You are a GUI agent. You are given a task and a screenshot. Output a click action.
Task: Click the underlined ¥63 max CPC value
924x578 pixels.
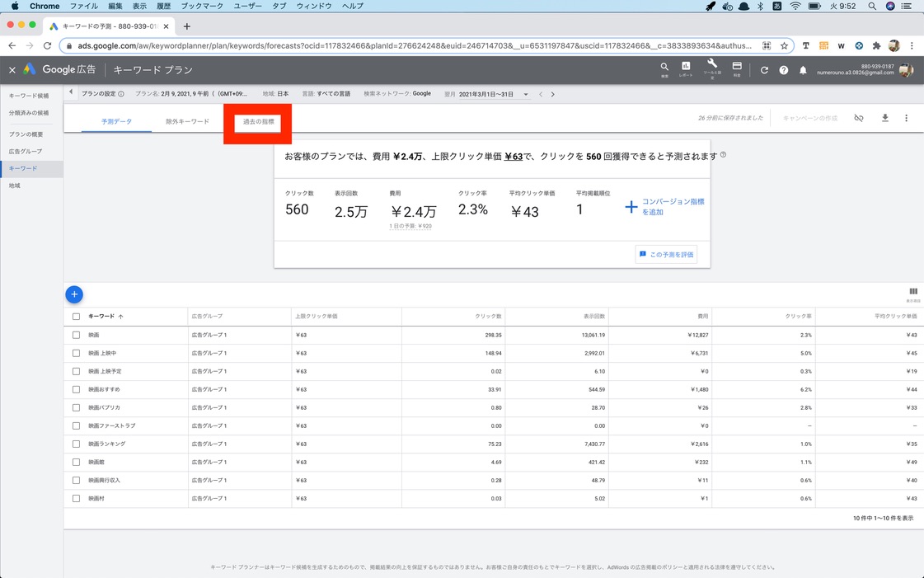coord(514,156)
